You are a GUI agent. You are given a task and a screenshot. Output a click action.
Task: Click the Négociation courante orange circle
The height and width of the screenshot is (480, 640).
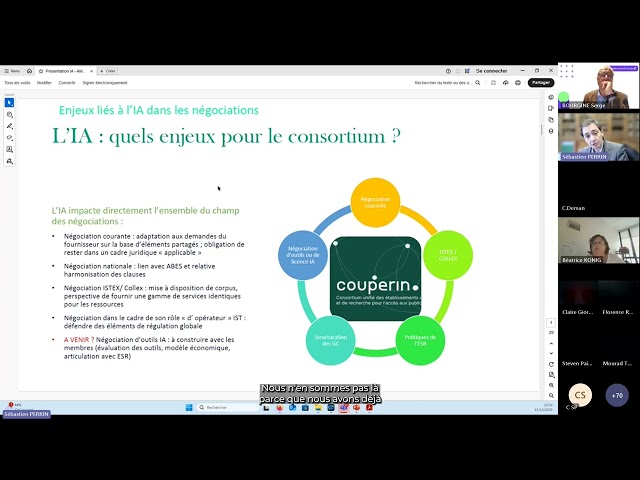pos(375,202)
